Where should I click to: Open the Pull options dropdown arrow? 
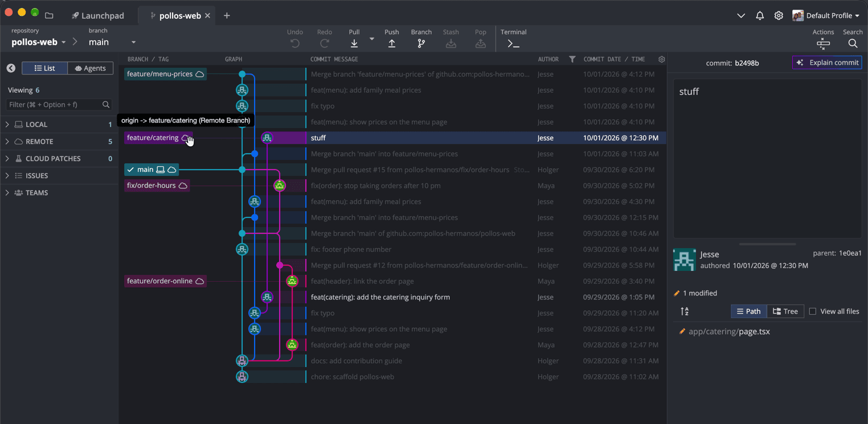coord(372,39)
